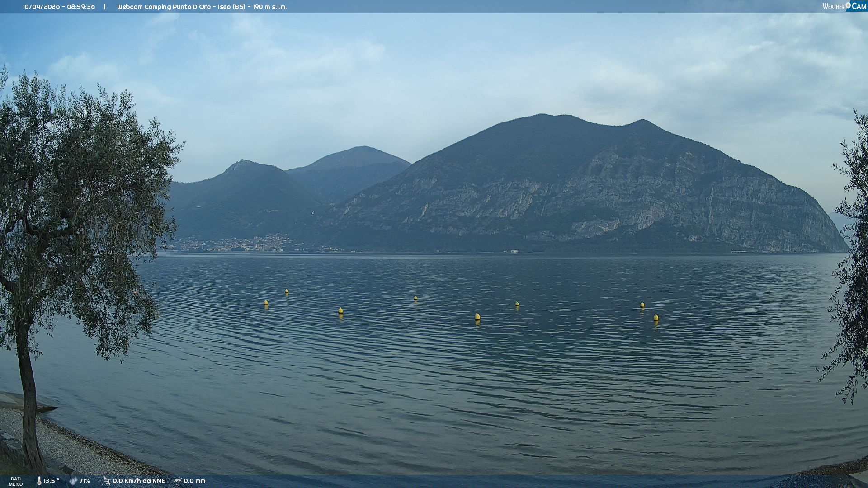Click the 0.0 mm rainfall value

194,481
